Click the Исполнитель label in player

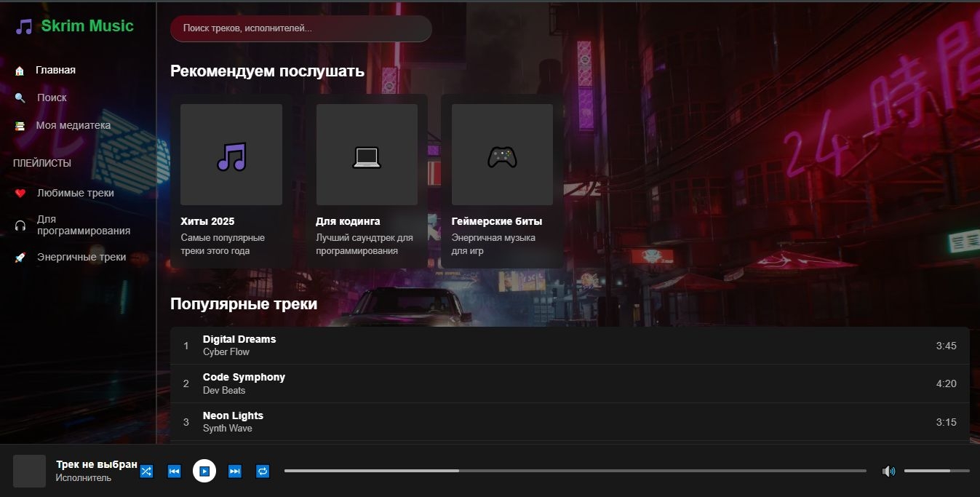click(84, 478)
